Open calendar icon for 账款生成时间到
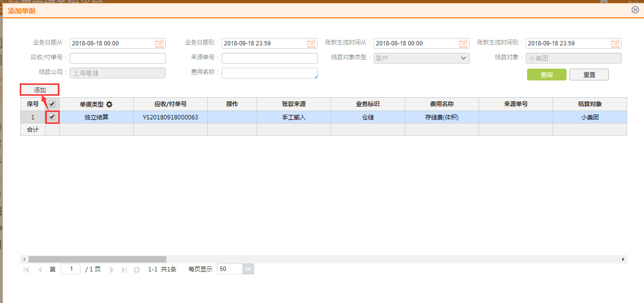The height and width of the screenshot is (303, 644). pyautogui.click(x=615, y=43)
